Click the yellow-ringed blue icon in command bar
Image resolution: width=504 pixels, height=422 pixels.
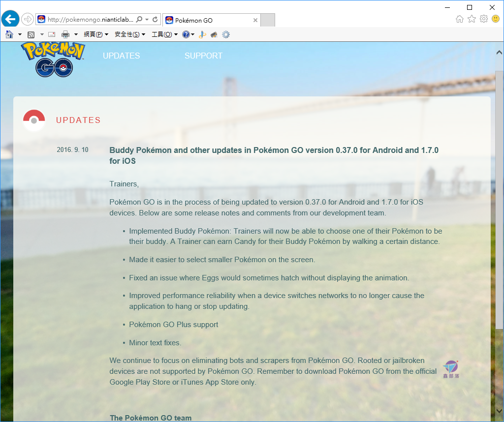[202, 34]
